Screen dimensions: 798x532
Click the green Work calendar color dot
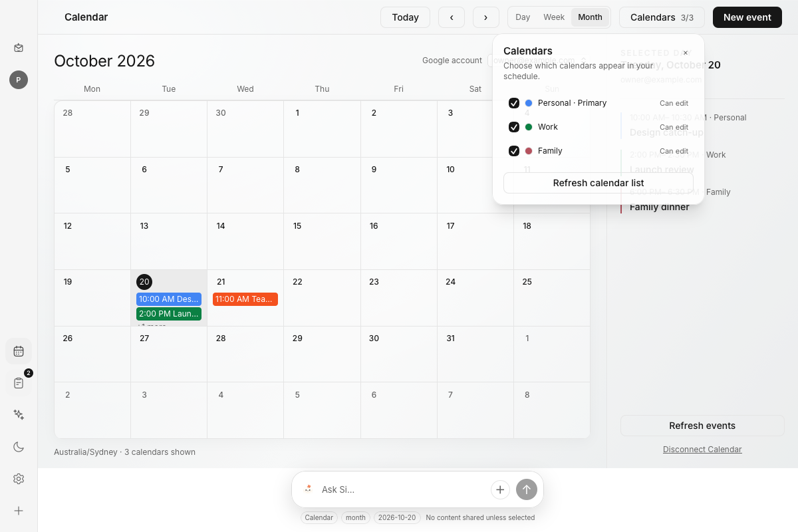click(x=529, y=127)
